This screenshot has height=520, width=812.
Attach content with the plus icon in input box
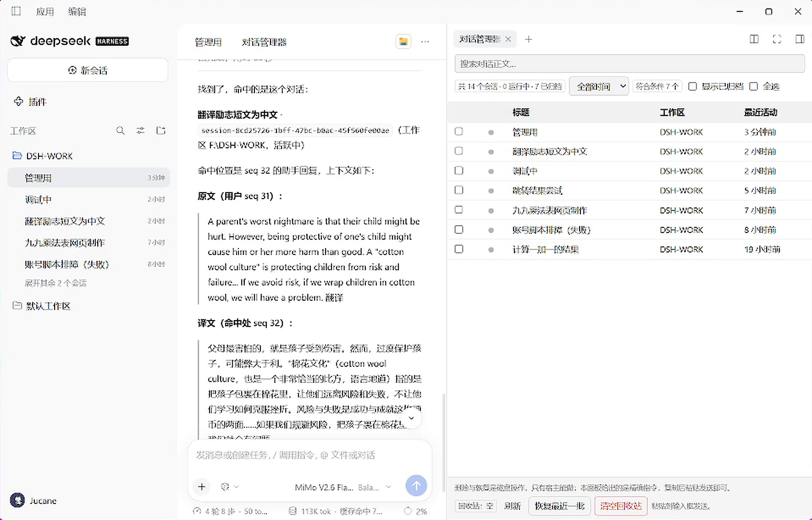202,487
